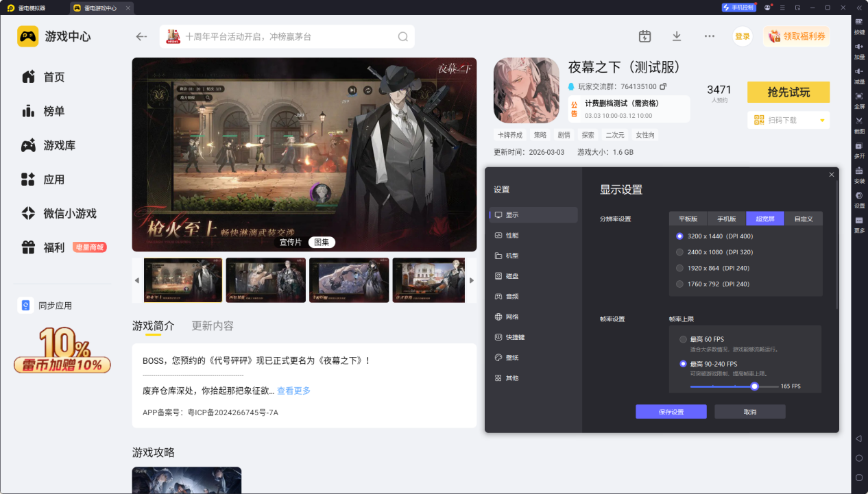Open 快捷键 shortcuts settings category
868x494 pixels.
point(533,337)
